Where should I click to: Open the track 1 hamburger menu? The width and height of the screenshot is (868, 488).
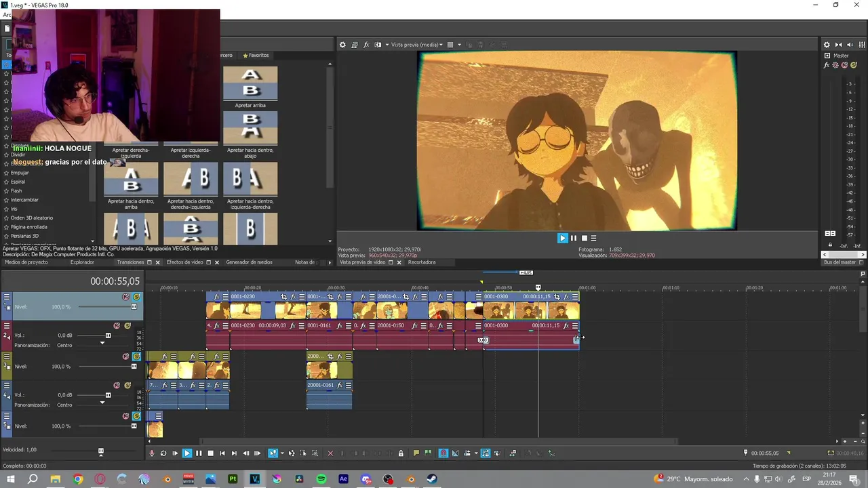[x=7, y=297]
